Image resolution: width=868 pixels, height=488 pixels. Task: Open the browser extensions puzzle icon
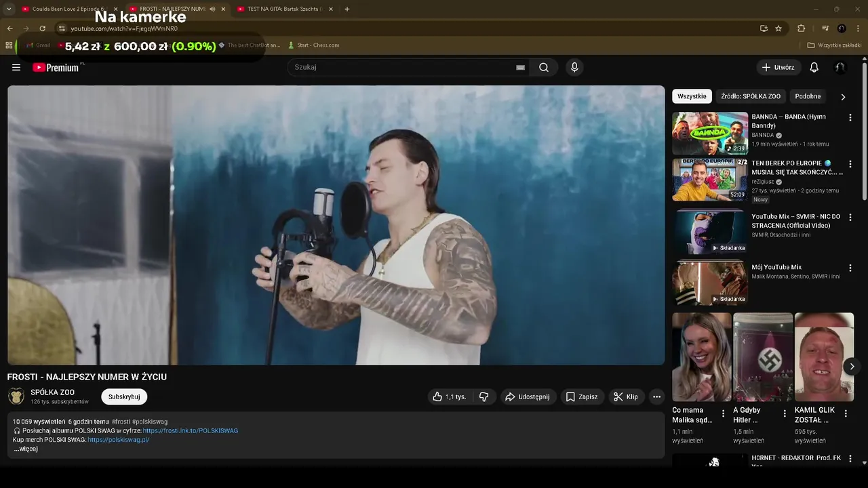[802, 28]
